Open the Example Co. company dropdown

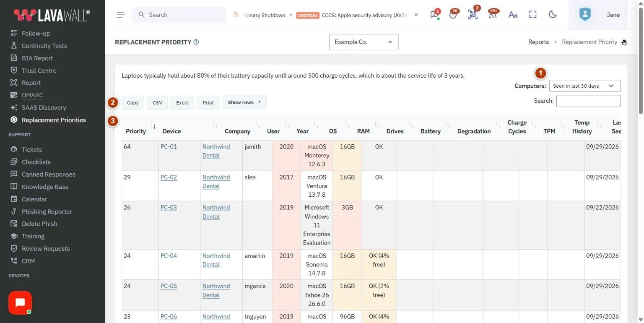tap(364, 42)
